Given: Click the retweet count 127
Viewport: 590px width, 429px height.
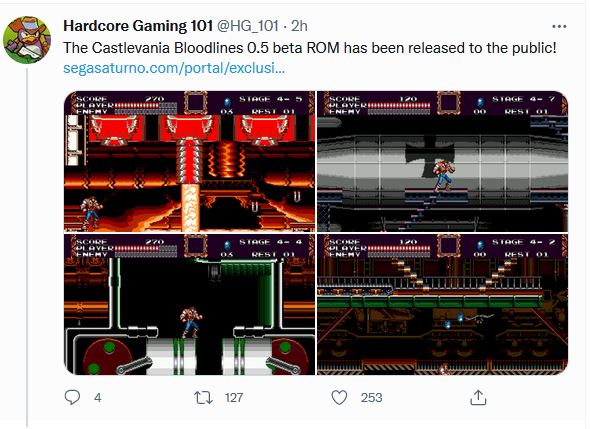Looking at the screenshot, I should coord(234,398).
